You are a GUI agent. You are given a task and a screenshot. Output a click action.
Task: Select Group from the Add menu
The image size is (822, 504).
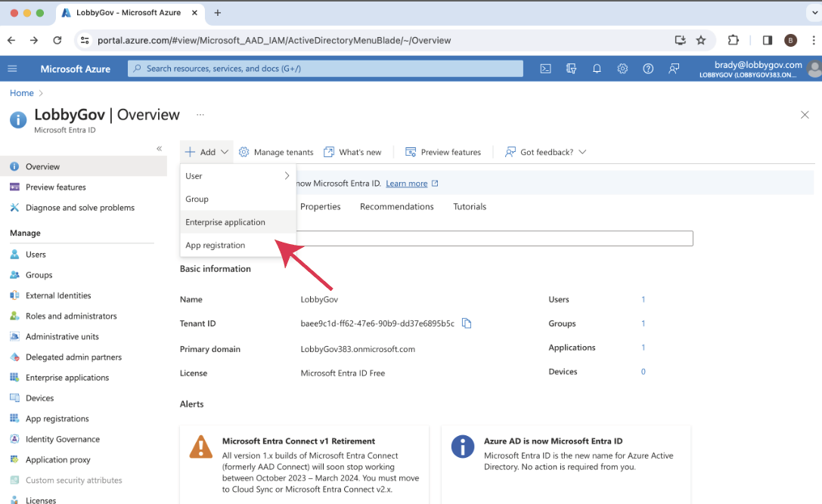point(238,199)
